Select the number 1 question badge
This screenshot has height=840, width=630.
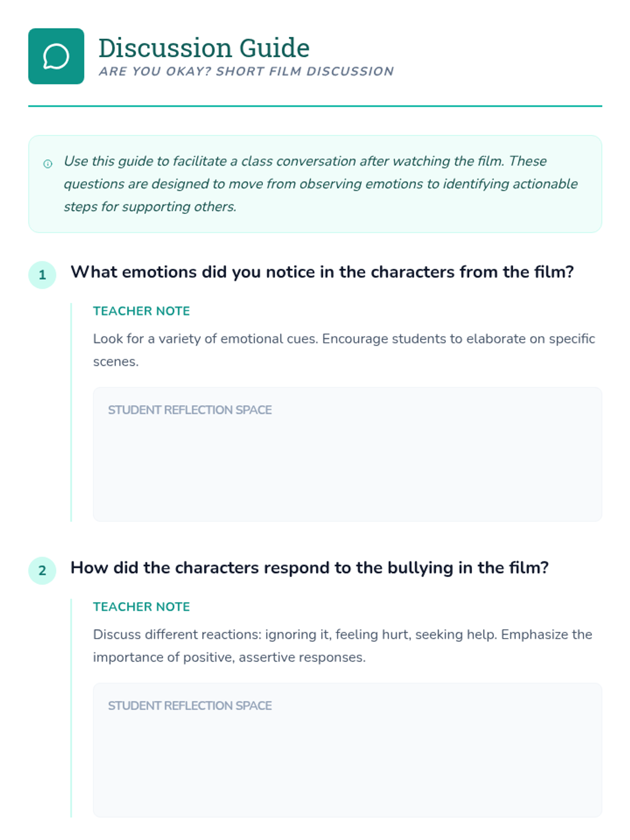[x=43, y=275]
